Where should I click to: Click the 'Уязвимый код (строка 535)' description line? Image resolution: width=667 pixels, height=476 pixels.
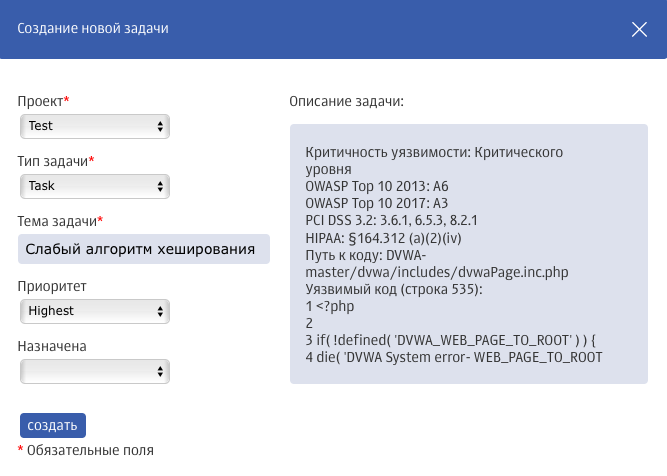[x=394, y=289]
